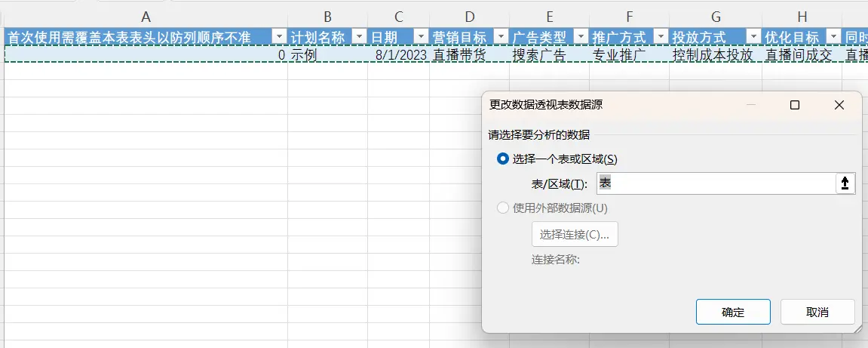The image size is (868, 348).
Task: Open the 投放方式 filter dropdown
Action: coord(753,37)
